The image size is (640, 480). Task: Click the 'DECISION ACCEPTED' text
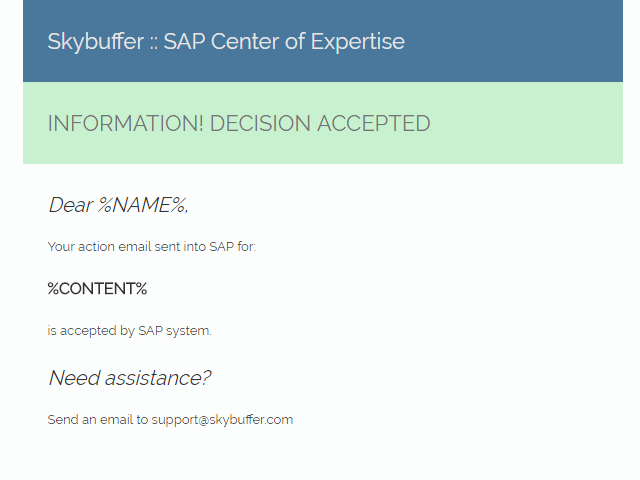(x=320, y=123)
